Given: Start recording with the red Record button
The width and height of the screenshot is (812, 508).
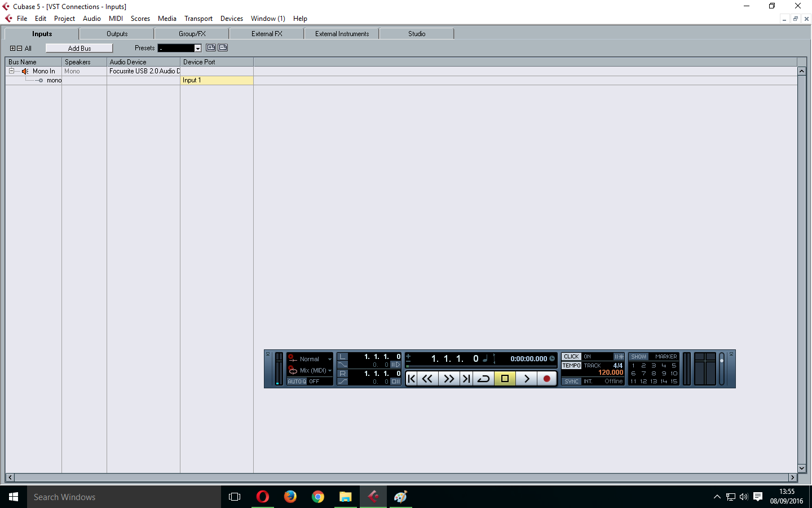Looking at the screenshot, I should tap(546, 379).
